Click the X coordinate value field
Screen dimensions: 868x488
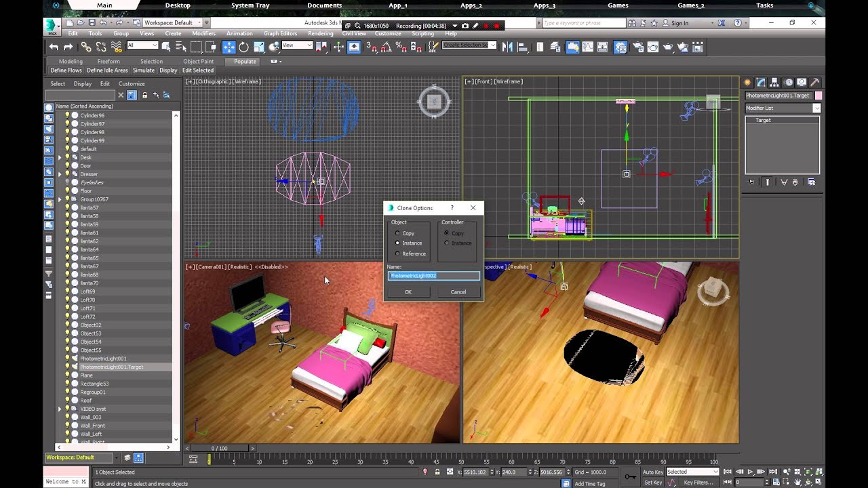point(477,472)
